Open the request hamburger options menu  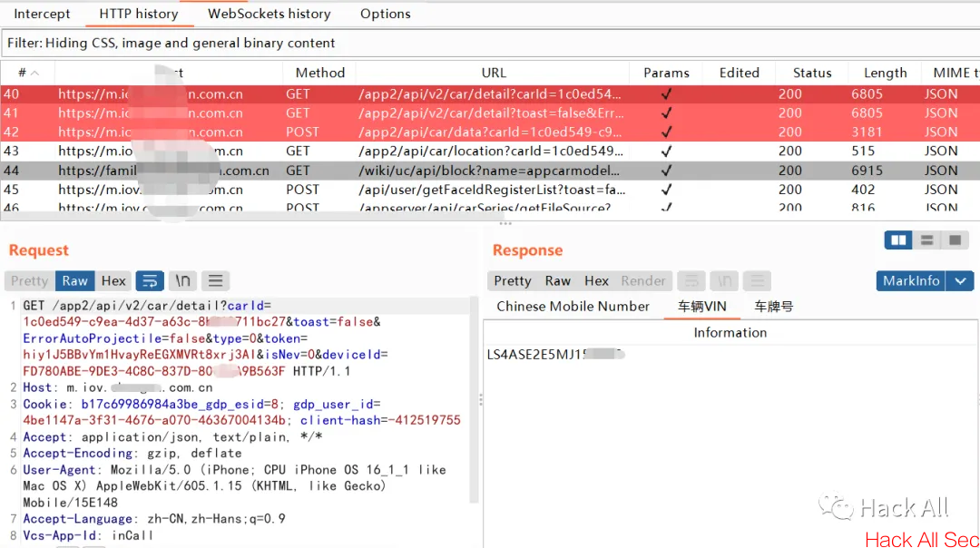(x=215, y=281)
